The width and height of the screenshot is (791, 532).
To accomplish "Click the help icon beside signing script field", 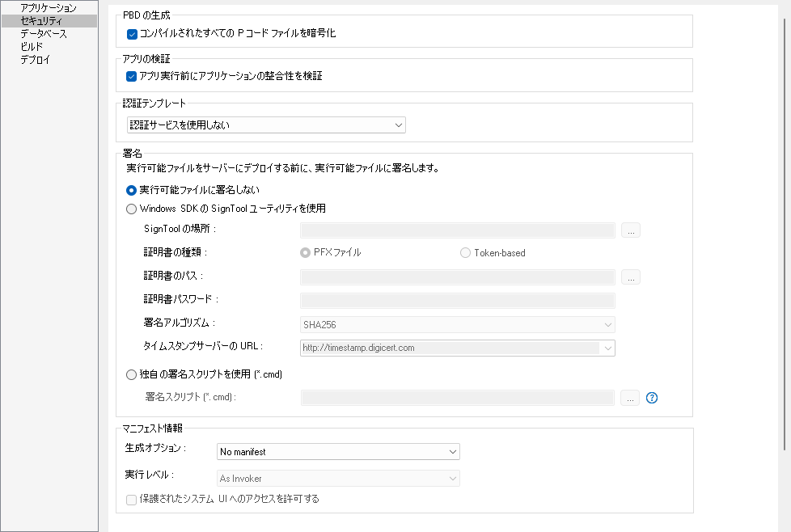I will click(x=652, y=398).
